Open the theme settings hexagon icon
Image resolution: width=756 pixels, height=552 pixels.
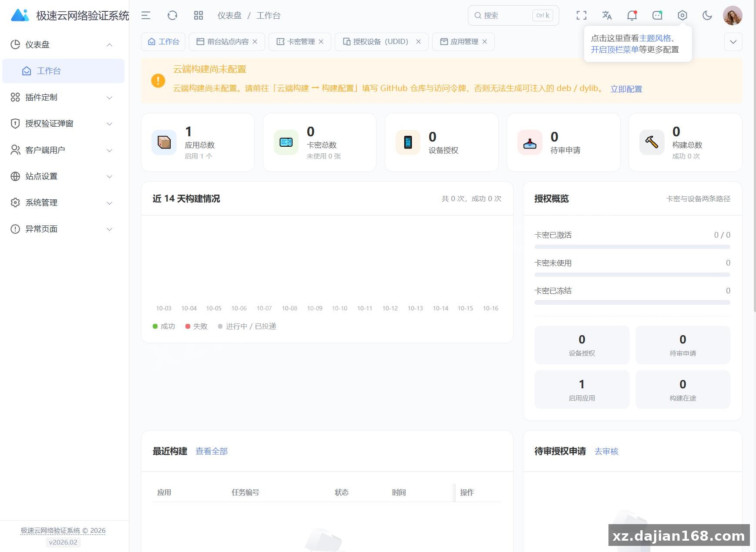(x=682, y=16)
